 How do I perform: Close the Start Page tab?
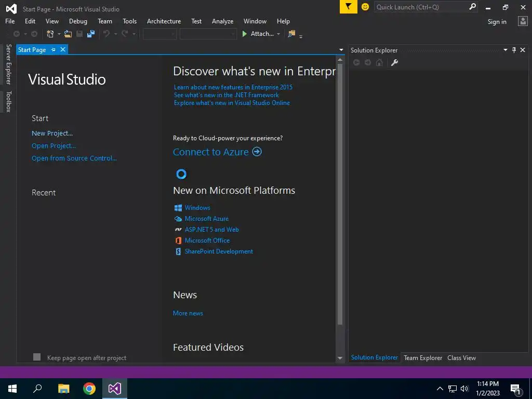coord(63,49)
